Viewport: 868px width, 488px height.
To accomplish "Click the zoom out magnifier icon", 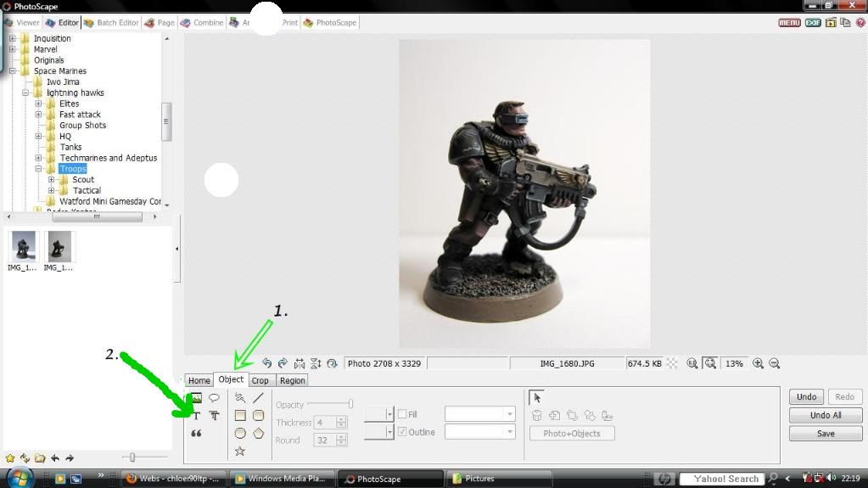I will click(775, 363).
